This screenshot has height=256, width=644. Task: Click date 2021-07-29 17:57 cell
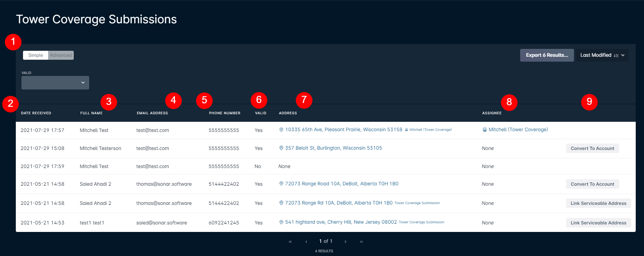tap(43, 130)
